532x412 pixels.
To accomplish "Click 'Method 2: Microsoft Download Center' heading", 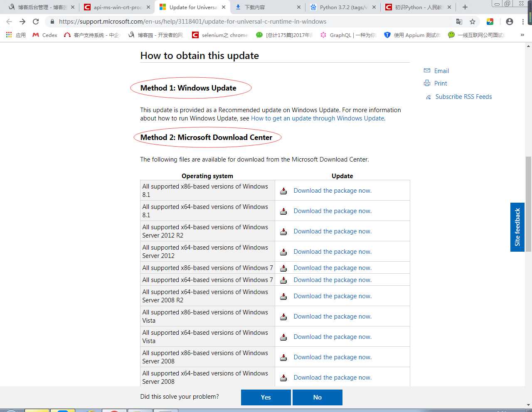I will (206, 137).
